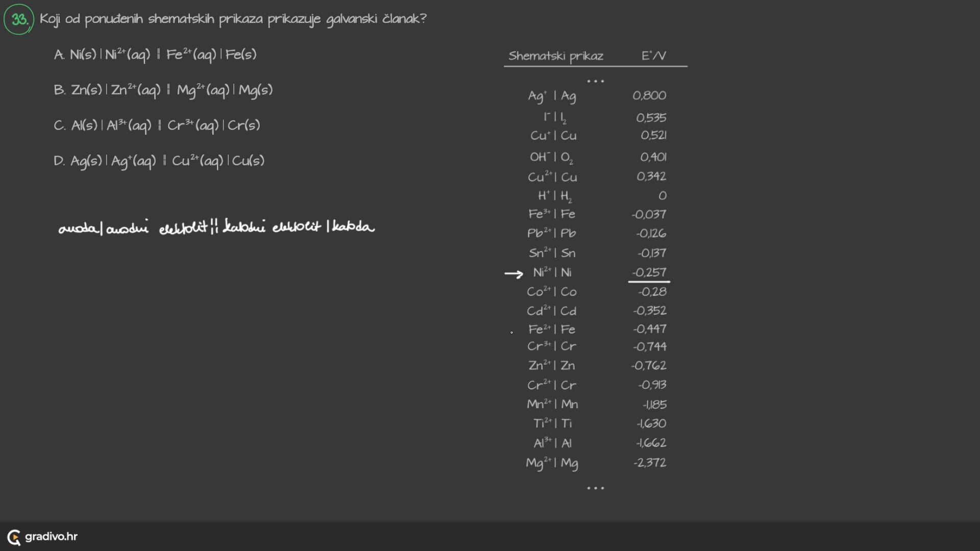Click the Fe²⁺ | Fe table row label
This screenshot has height=551, width=980.
[x=552, y=330]
